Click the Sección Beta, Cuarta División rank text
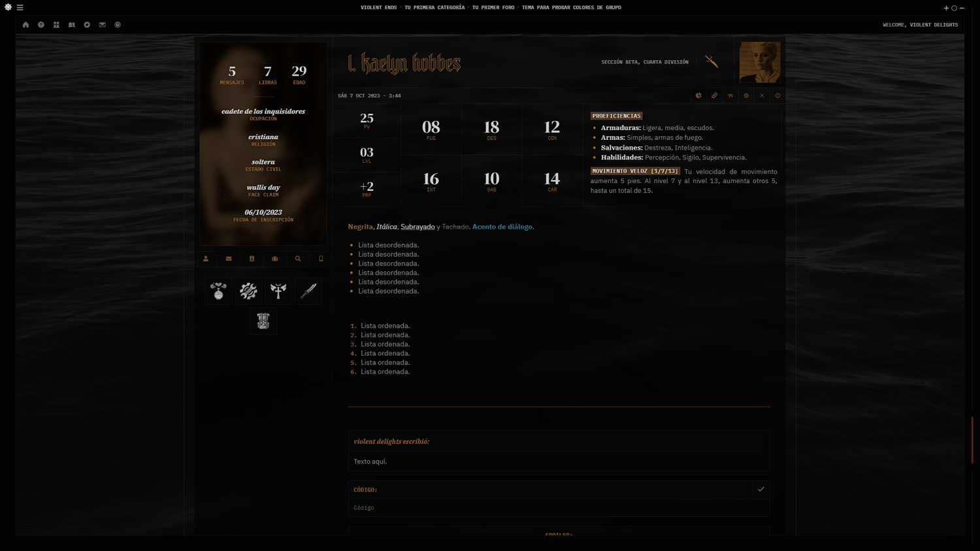Viewport: 980px width, 551px height. (x=645, y=62)
